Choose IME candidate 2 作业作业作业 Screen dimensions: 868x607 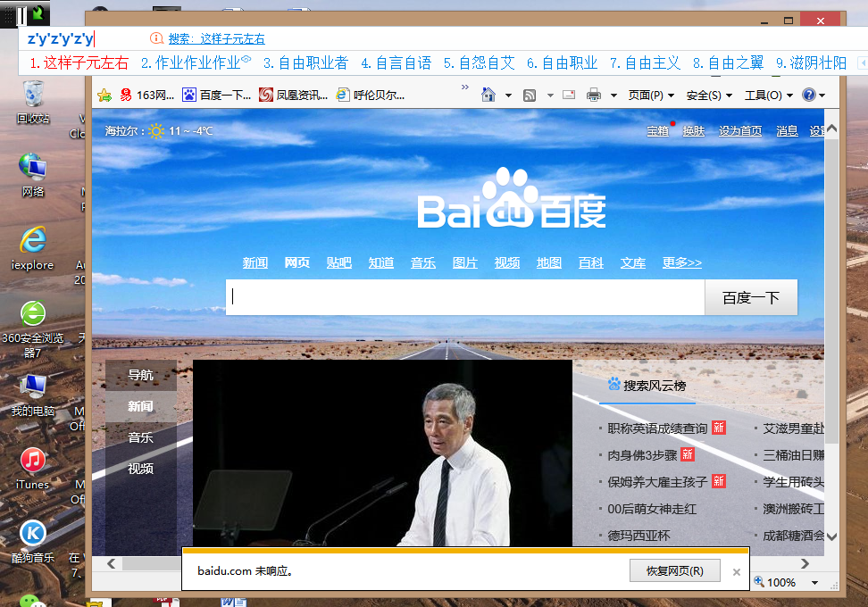pyautogui.click(x=196, y=62)
